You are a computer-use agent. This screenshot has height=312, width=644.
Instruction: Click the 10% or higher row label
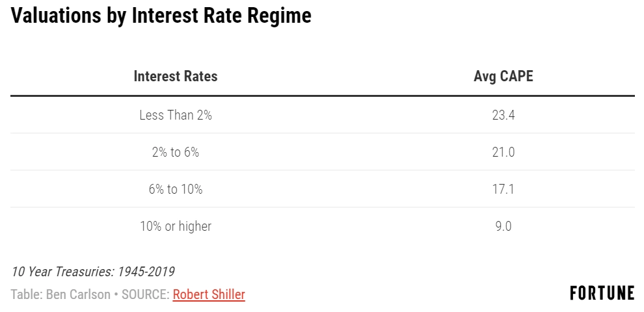coord(176,226)
